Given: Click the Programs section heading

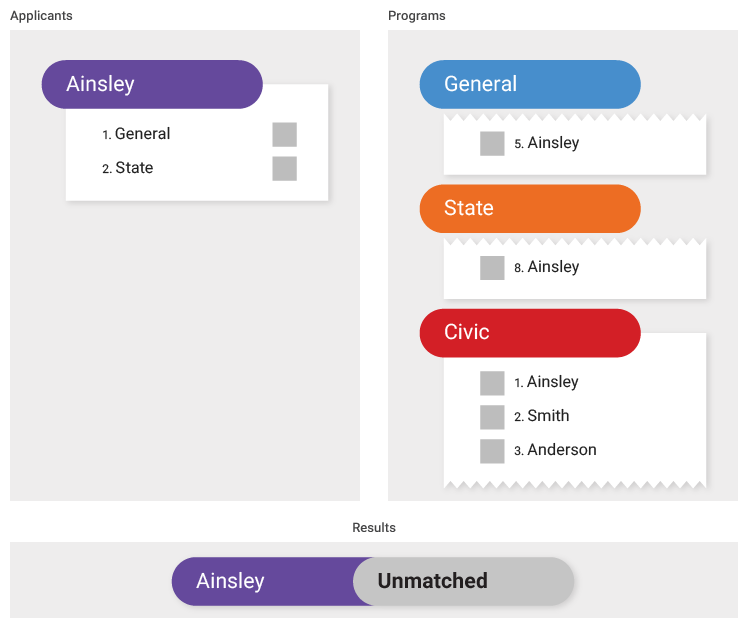Looking at the screenshot, I should click(416, 16).
